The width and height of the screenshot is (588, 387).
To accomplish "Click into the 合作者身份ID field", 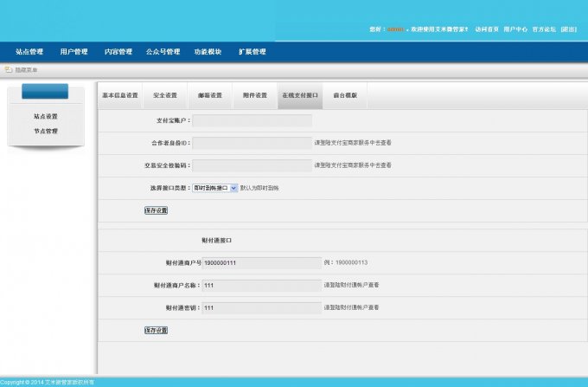I will point(252,143).
